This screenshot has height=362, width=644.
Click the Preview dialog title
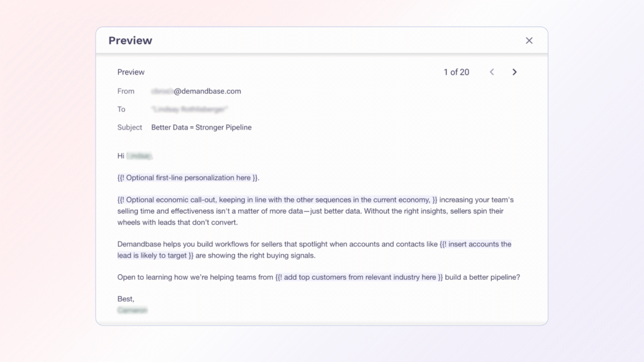coord(130,40)
